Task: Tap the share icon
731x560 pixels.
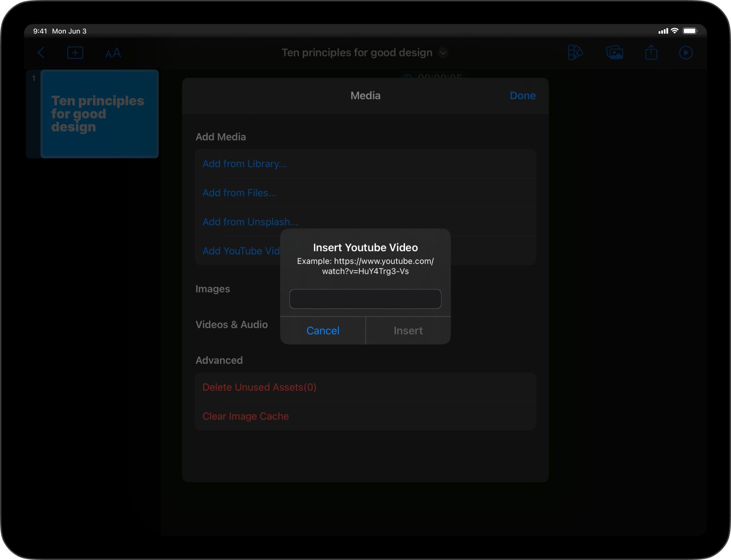Action: click(x=651, y=52)
